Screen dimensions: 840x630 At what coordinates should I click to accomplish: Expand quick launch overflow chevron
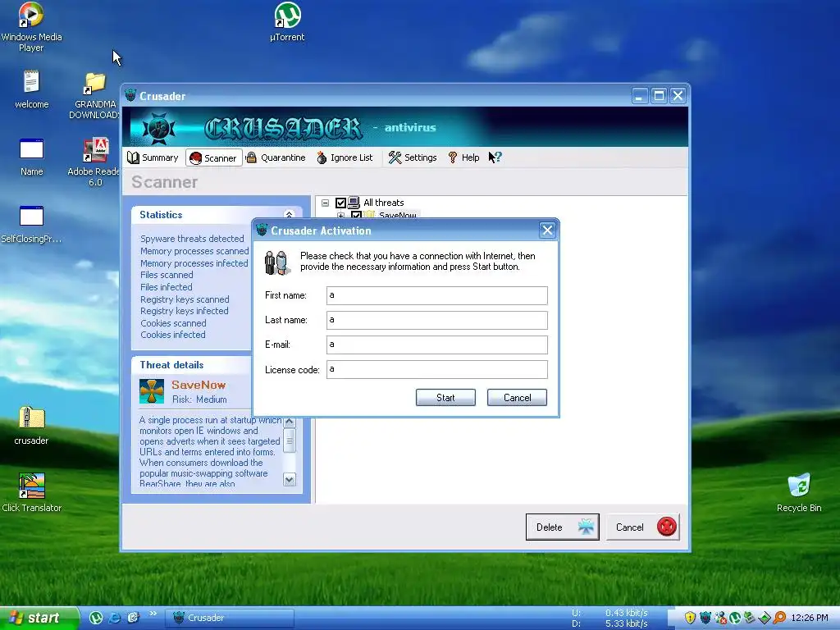point(153,614)
